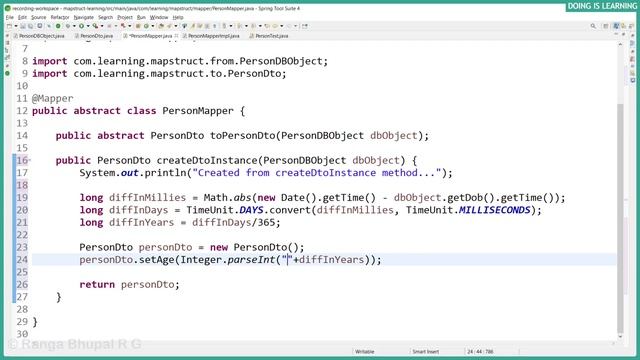
Task: Click the PersonDto import on line 9
Action: pos(159,73)
